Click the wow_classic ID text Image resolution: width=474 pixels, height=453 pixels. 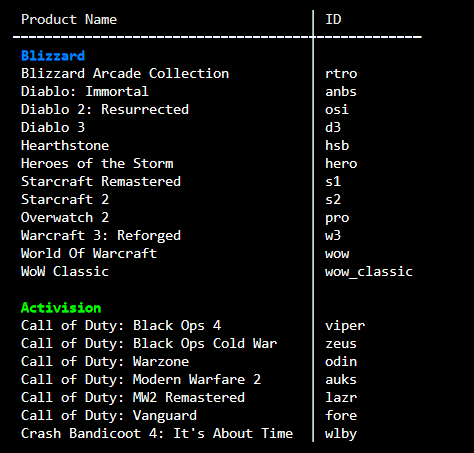click(x=369, y=271)
